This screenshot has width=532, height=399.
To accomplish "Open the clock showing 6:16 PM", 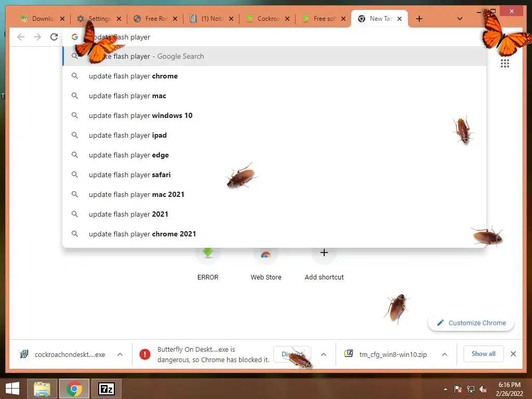I will coord(509,389).
